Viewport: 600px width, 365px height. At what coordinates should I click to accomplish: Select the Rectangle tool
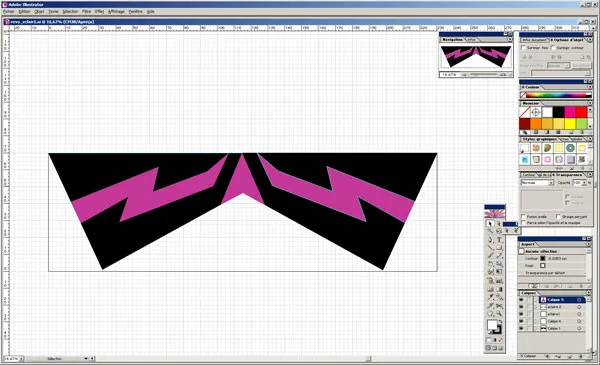click(x=499, y=248)
